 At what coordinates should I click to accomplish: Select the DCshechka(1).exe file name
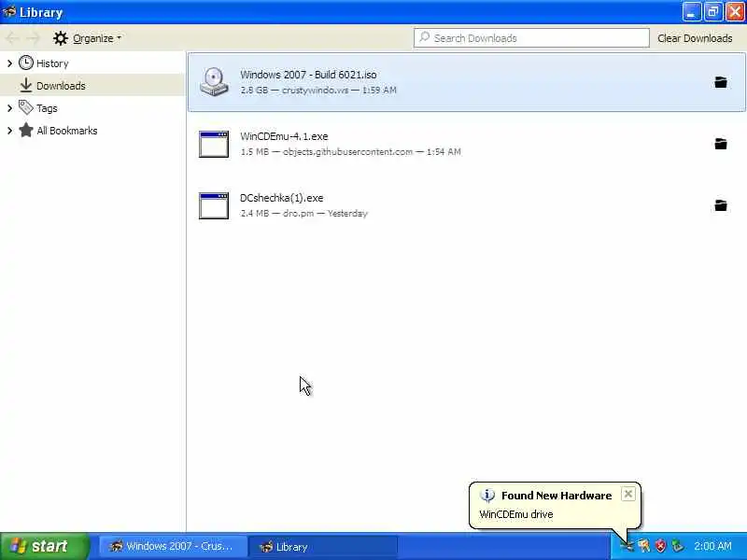coord(282,198)
